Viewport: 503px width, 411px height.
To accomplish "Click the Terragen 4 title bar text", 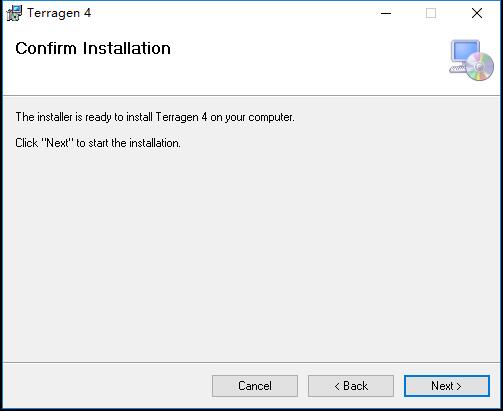I will click(x=59, y=13).
